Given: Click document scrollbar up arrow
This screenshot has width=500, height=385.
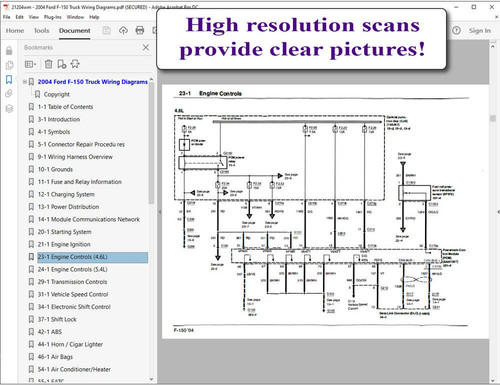Looking at the screenshot, I should pos(493,47).
